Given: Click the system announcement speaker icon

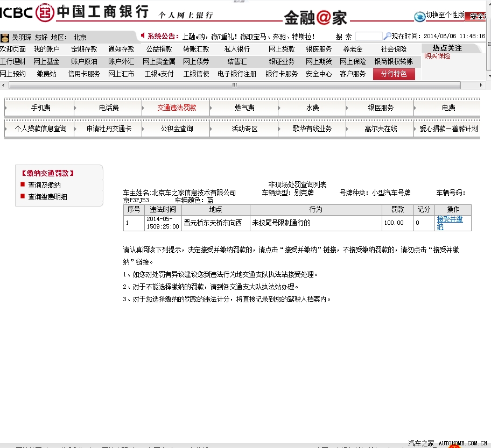Looking at the screenshot, I should pos(143,35).
